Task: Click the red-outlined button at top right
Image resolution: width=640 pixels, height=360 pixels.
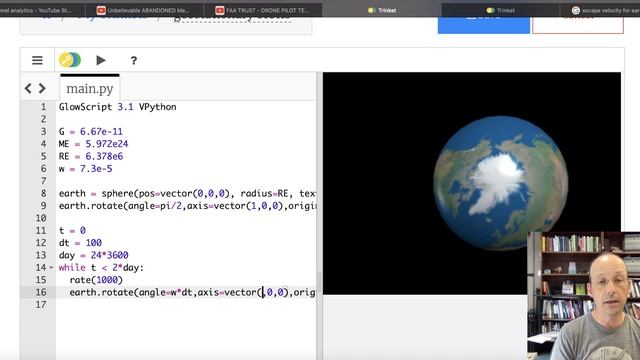Action: [x=578, y=25]
